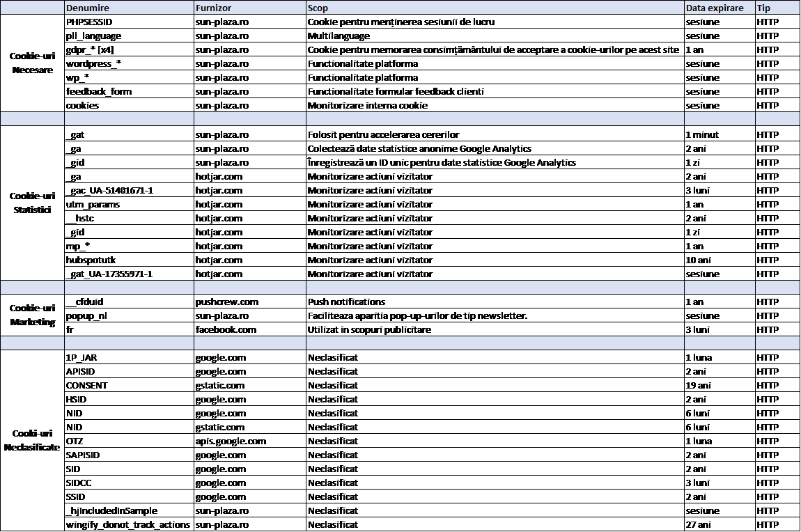
Task: Select the HTTP type in the PHPSESSID row
Action: tap(777, 22)
